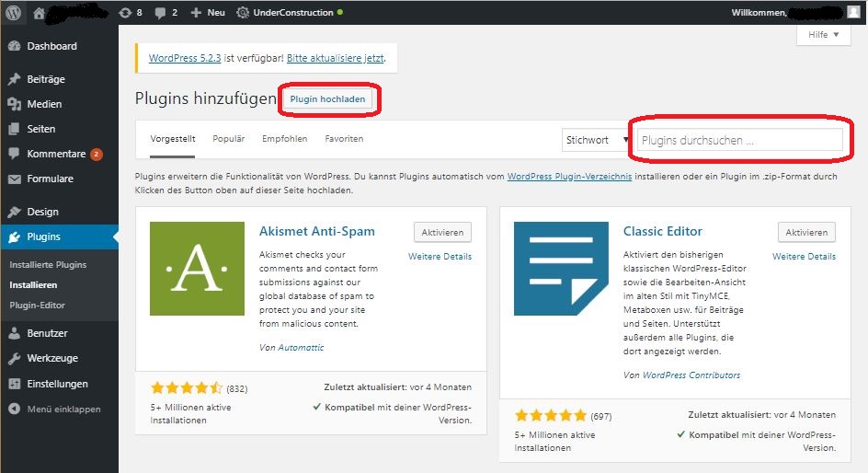Click the Benutzer user icon
Image resolution: width=868 pixels, height=473 pixels.
click(15, 333)
